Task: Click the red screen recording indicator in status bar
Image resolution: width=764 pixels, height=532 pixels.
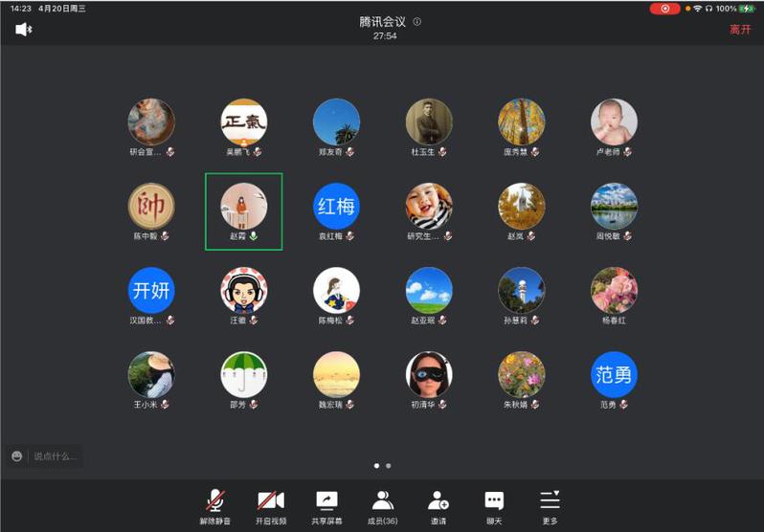Action: point(664,9)
